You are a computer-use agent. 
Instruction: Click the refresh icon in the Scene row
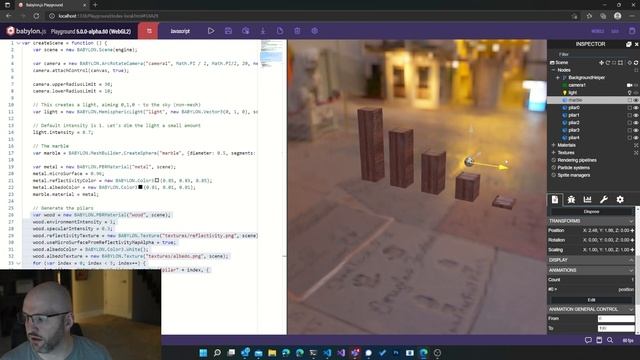click(x=636, y=62)
